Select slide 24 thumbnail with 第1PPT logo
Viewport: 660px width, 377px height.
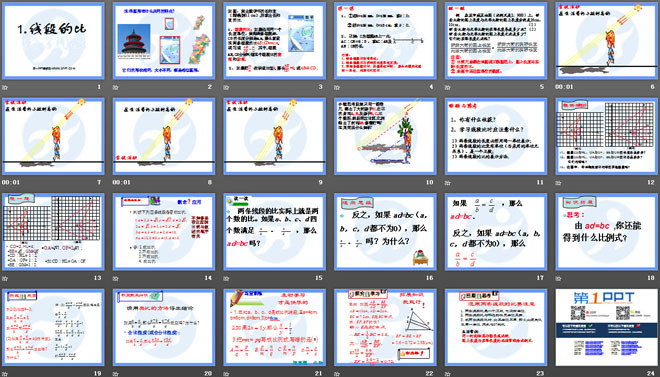tap(607, 327)
